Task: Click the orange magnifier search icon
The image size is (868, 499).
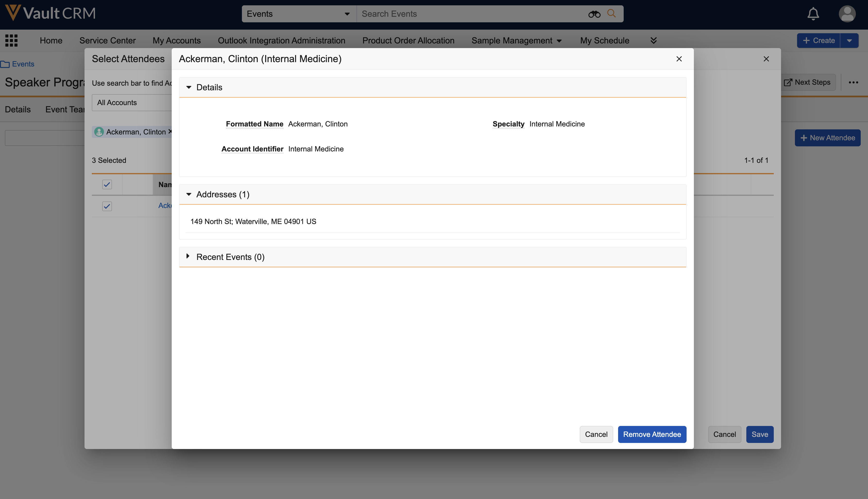Action: (x=611, y=13)
